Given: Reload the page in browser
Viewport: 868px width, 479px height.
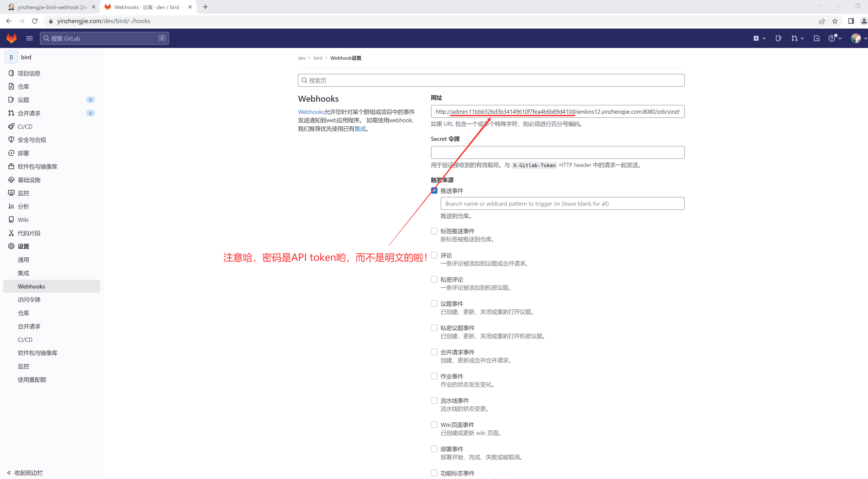Looking at the screenshot, I should click(35, 21).
